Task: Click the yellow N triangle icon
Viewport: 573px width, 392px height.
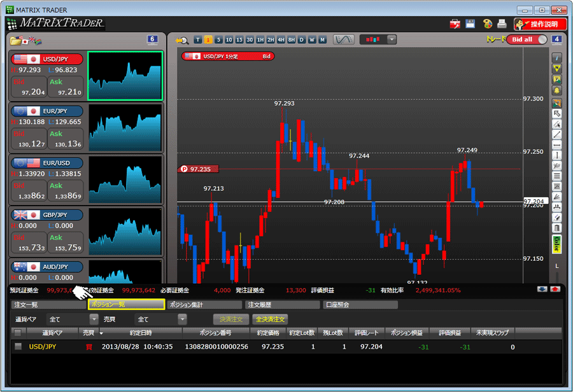Action: (x=556, y=68)
